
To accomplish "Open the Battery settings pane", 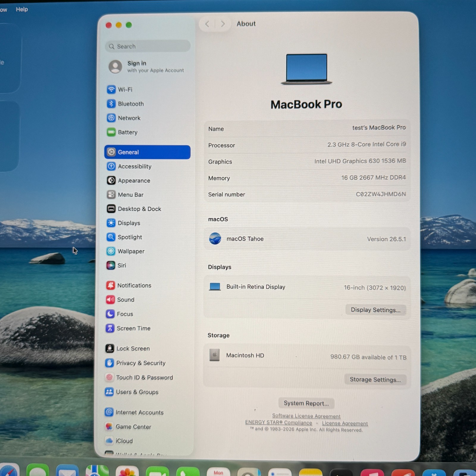I will pyautogui.click(x=148, y=132).
